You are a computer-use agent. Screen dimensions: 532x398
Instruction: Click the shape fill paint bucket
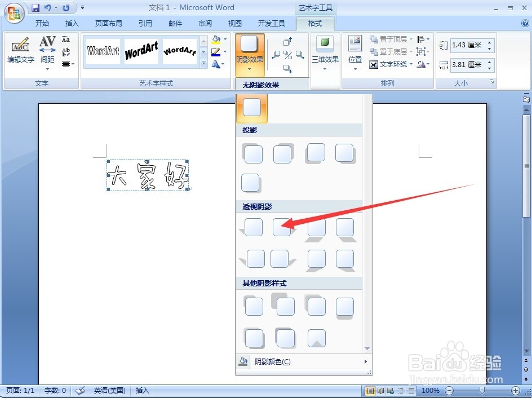tap(216, 39)
